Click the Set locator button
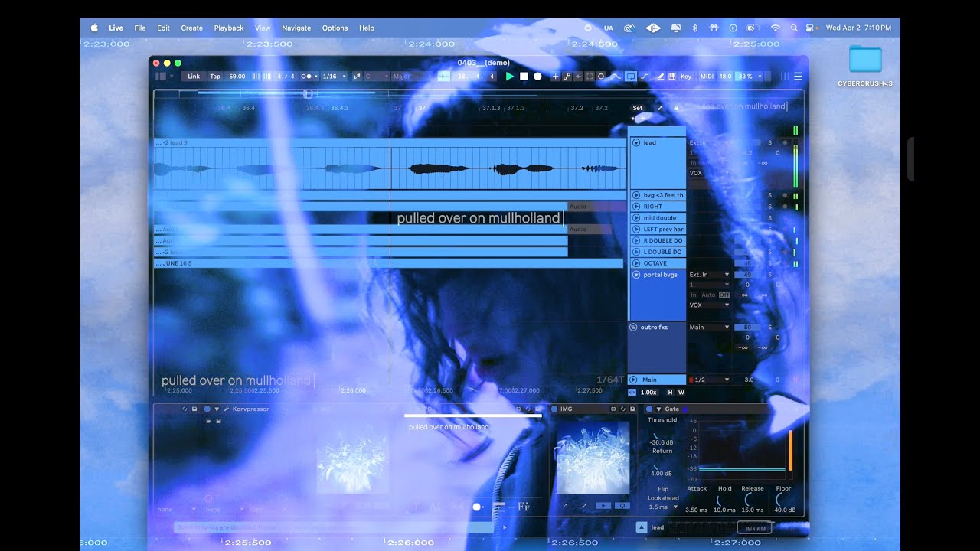Viewport: 980px width, 551px height. 638,108
